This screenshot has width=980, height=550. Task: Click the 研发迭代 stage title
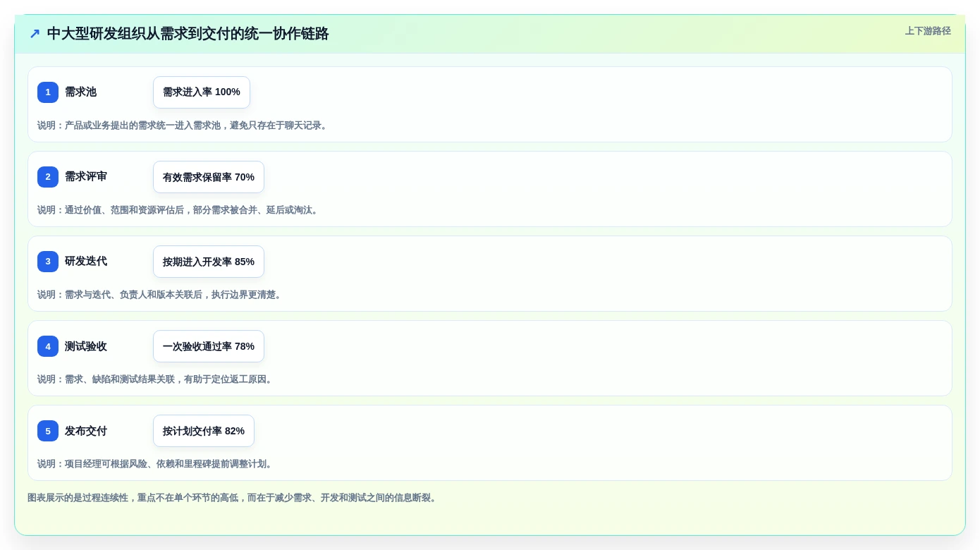click(x=86, y=262)
